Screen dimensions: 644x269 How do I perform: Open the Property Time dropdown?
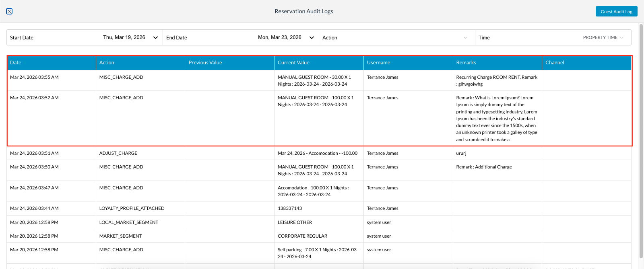click(x=603, y=38)
